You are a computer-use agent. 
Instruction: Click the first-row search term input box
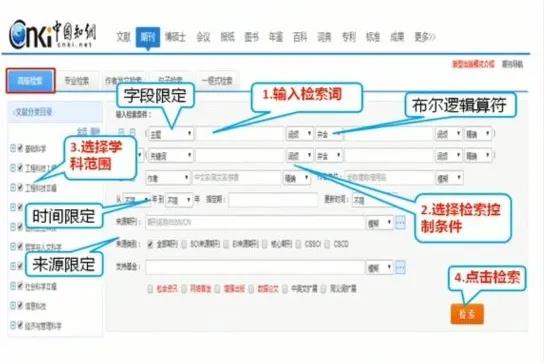[240, 134]
